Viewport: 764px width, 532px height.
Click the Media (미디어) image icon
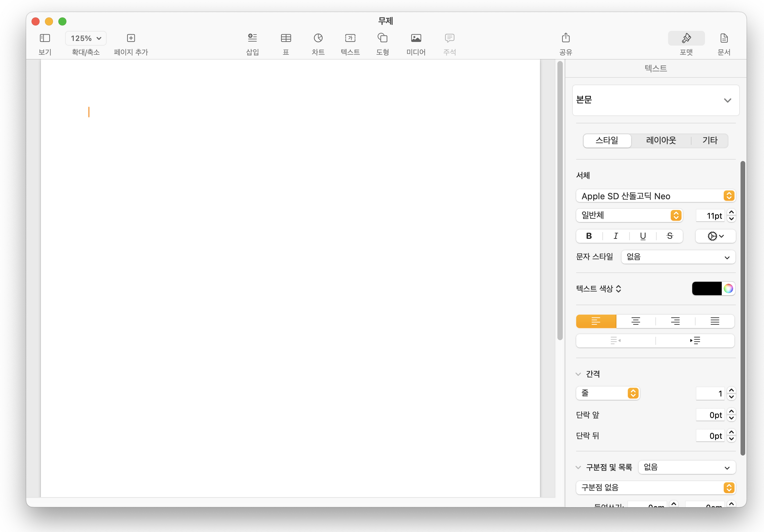416,38
